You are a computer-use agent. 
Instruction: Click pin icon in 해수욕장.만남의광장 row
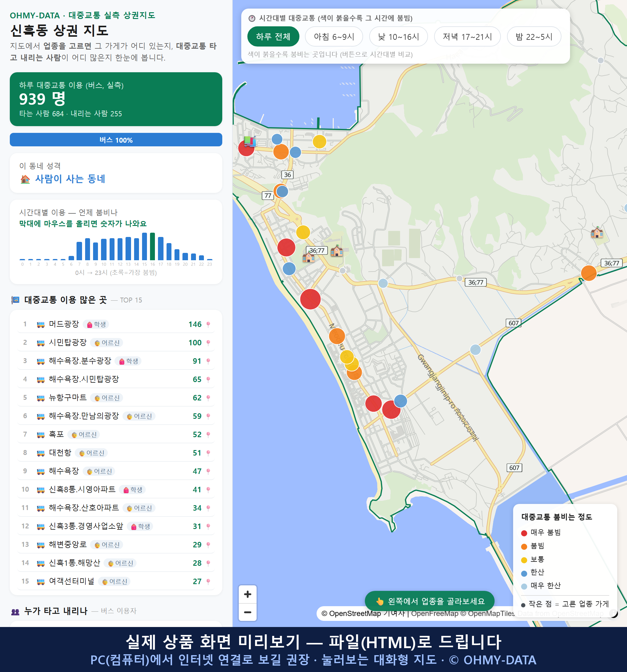[x=208, y=416]
